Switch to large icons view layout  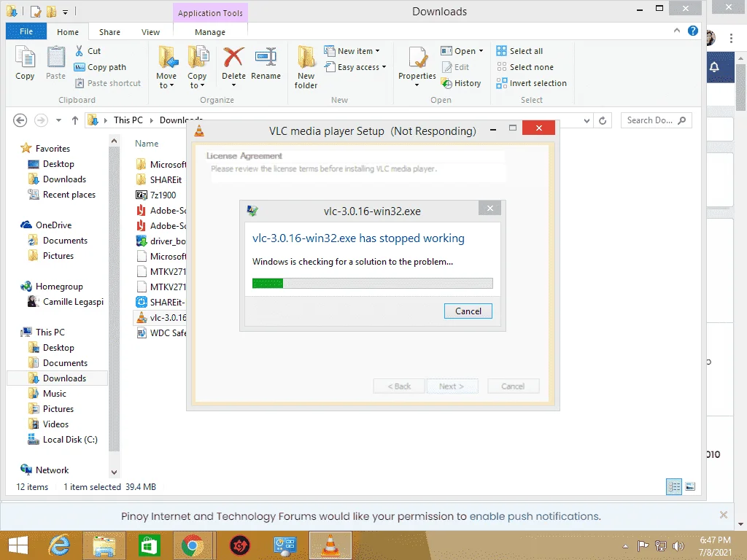point(690,486)
